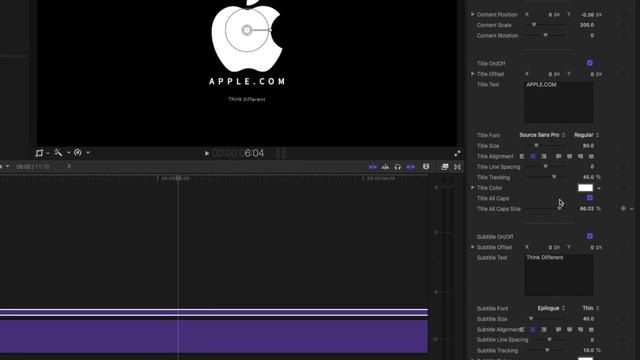Click the Content Rotation slider handle
Image resolution: width=640 pixels, height=360 pixels.
(x=546, y=36)
